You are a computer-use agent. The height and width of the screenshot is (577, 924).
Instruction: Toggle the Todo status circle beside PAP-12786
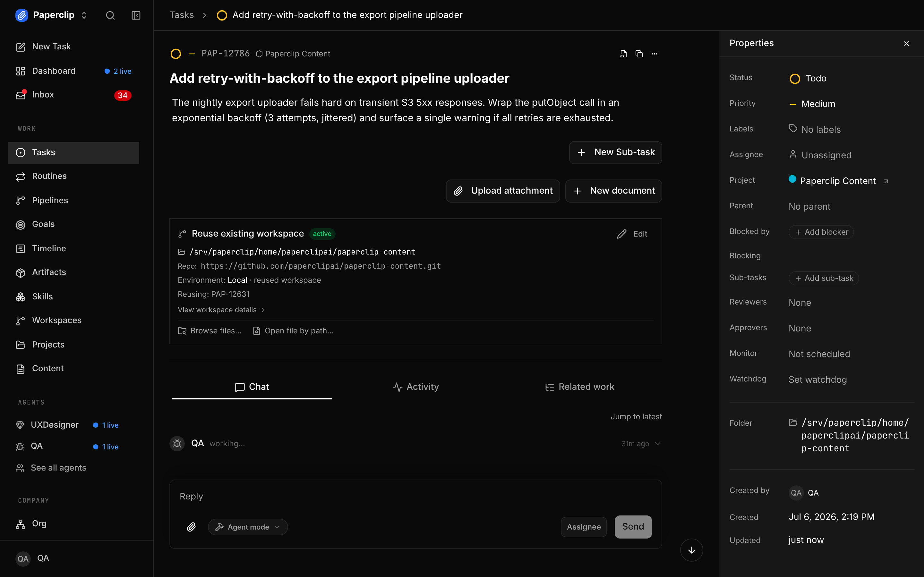pyautogui.click(x=175, y=54)
